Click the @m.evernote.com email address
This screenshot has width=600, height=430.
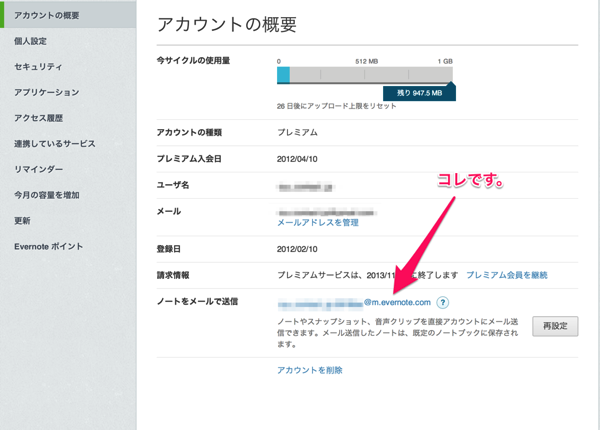coord(354,303)
